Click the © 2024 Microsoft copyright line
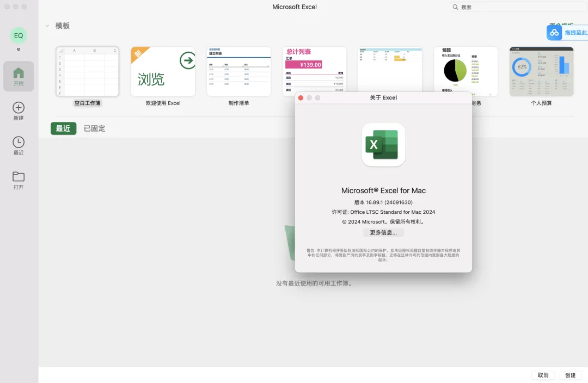 383,222
